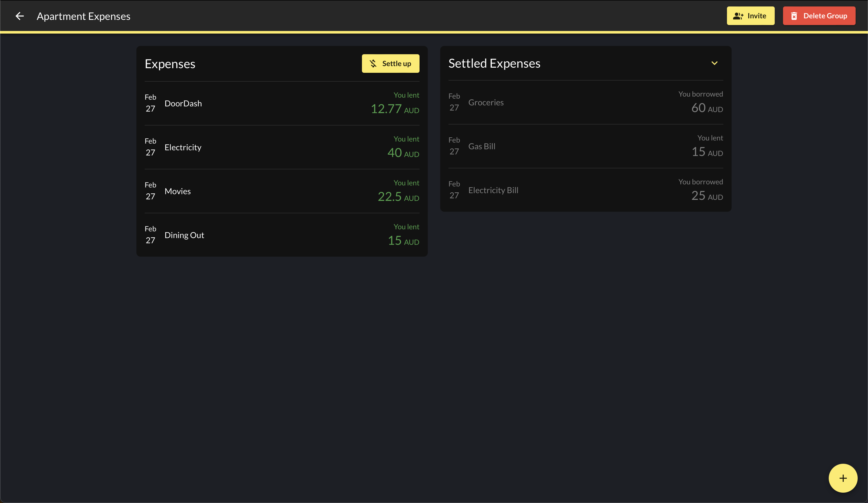The image size is (868, 503).
Task: Click 15 AUD in the Dining Out row
Action: coord(403,241)
